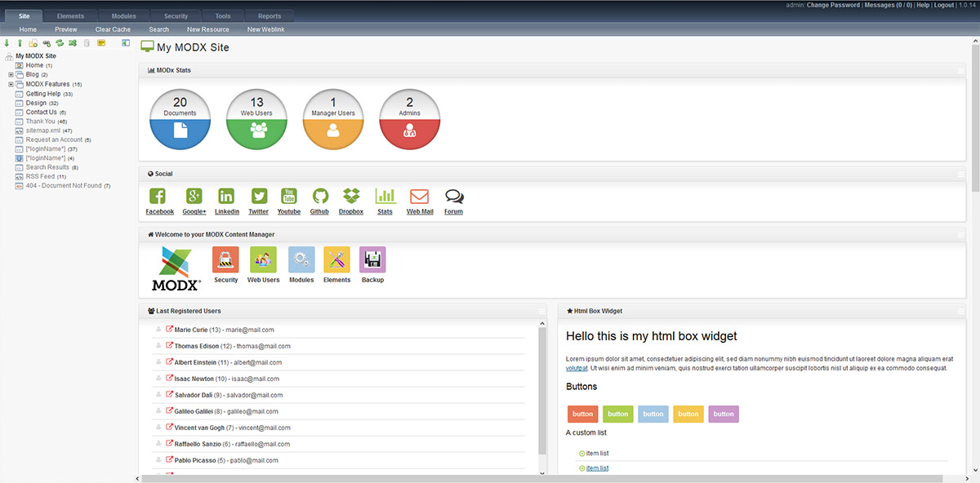Switch to the Elements tab
The height and width of the screenshot is (483, 980).
click(x=71, y=16)
